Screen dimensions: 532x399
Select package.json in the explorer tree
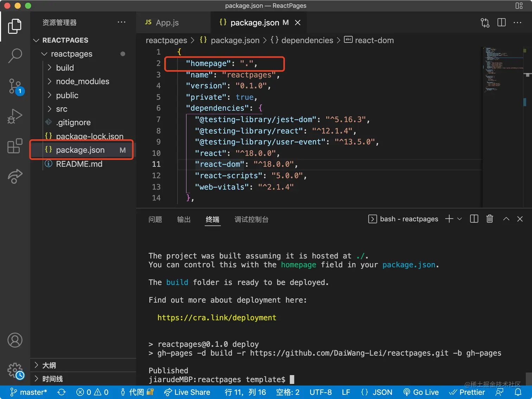pos(80,150)
